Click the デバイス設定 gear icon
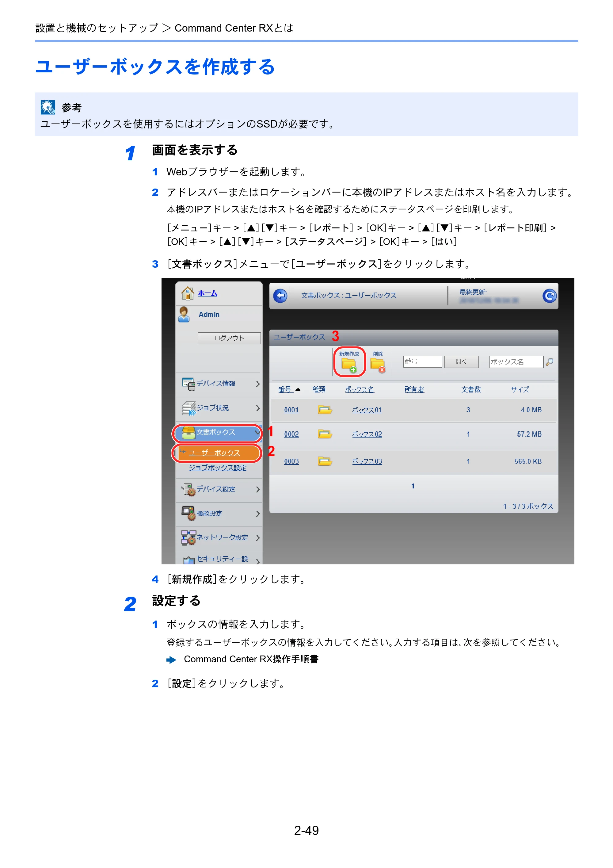613x868 pixels. point(188,489)
